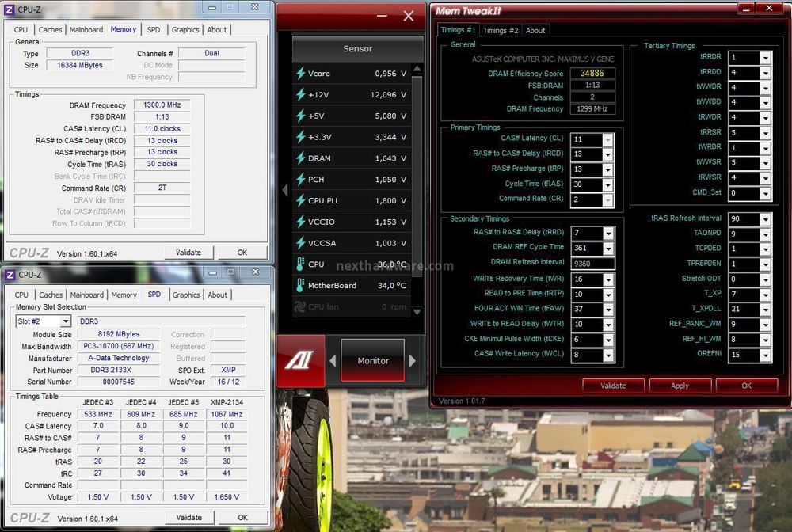
Task: Click the DRAM Efficiency Score value 34886
Action: pyautogui.click(x=592, y=73)
